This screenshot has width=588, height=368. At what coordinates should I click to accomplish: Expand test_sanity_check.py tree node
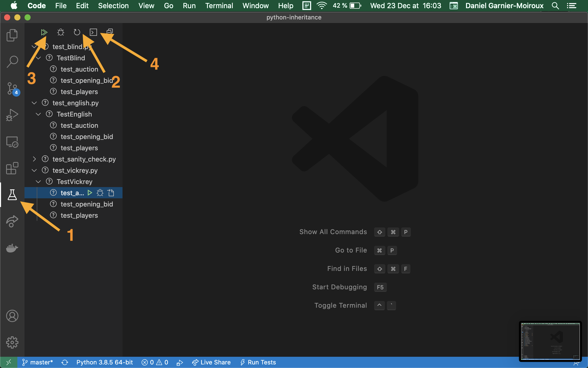click(x=34, y=159)
